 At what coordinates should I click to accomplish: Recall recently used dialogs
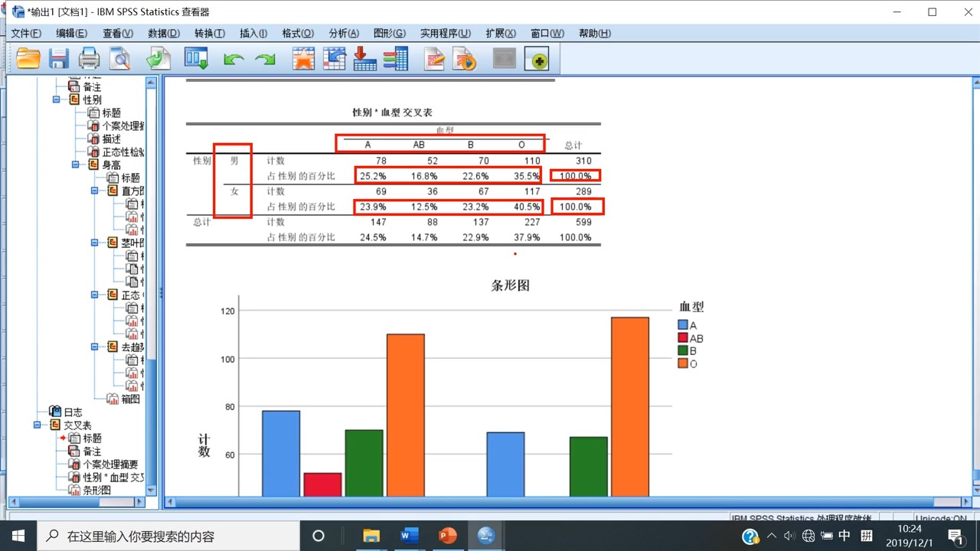(x=197, y=59)
